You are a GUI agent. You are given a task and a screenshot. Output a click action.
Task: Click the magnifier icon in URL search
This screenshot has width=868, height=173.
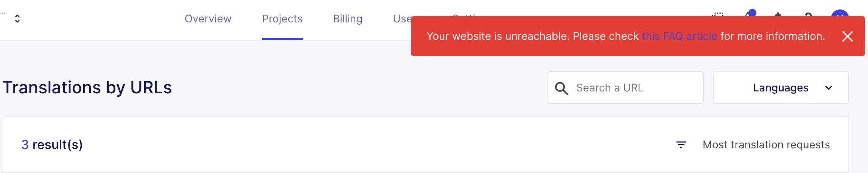point(562,88)
